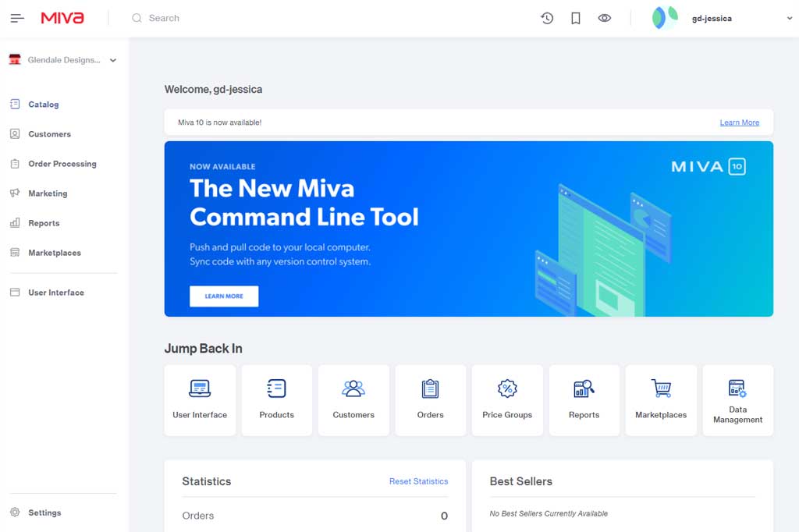Open the bookmarks icon

[575, 19]
